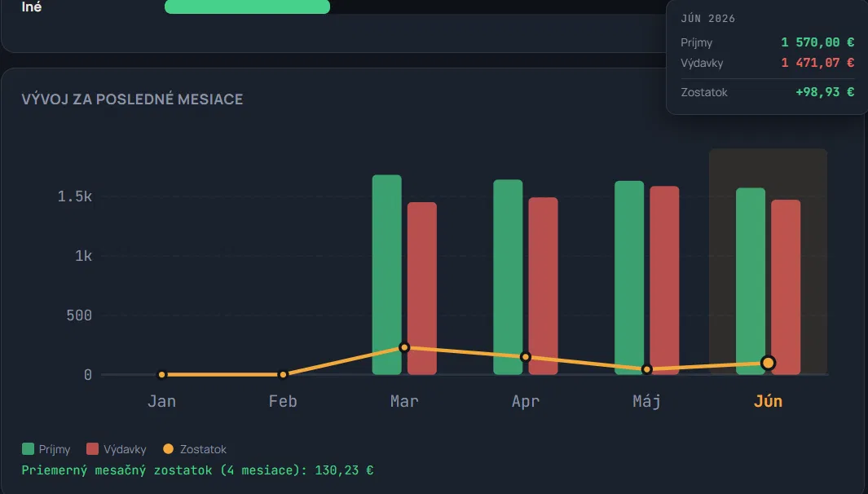Click the green Príjmy legend swatch

[28, 448]
